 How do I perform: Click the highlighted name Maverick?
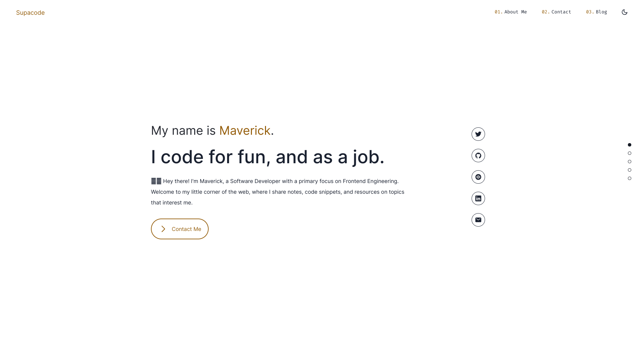pyautogui.click(x=245, y=131)
